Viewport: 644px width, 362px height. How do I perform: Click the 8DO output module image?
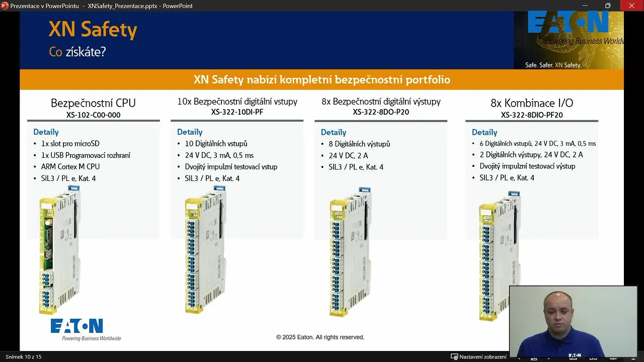[351, 252]
